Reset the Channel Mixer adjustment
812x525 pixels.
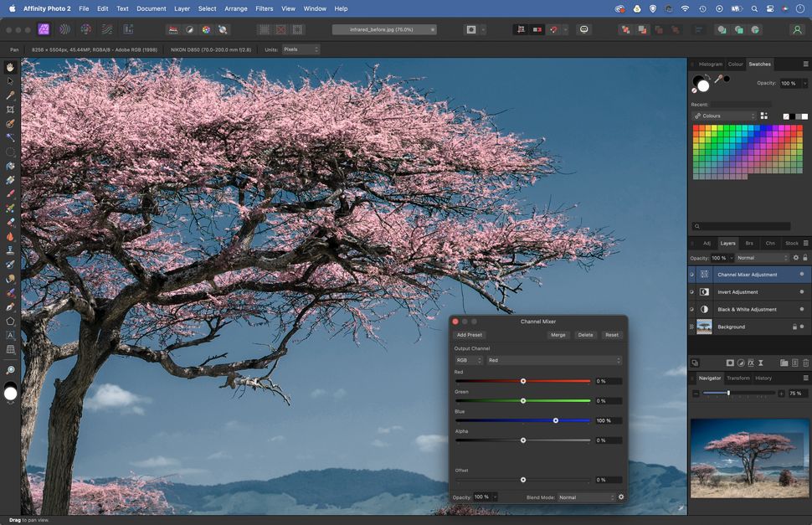[611, 334]
